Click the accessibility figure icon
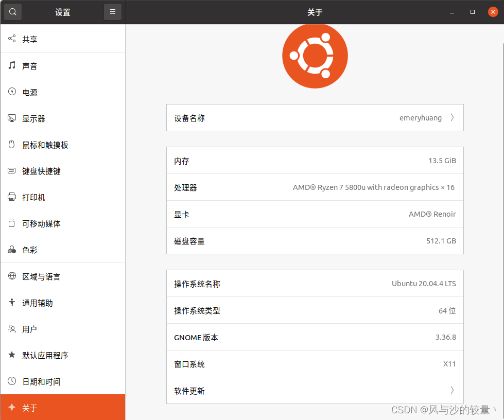504x420 pixels. click(12, 302)
